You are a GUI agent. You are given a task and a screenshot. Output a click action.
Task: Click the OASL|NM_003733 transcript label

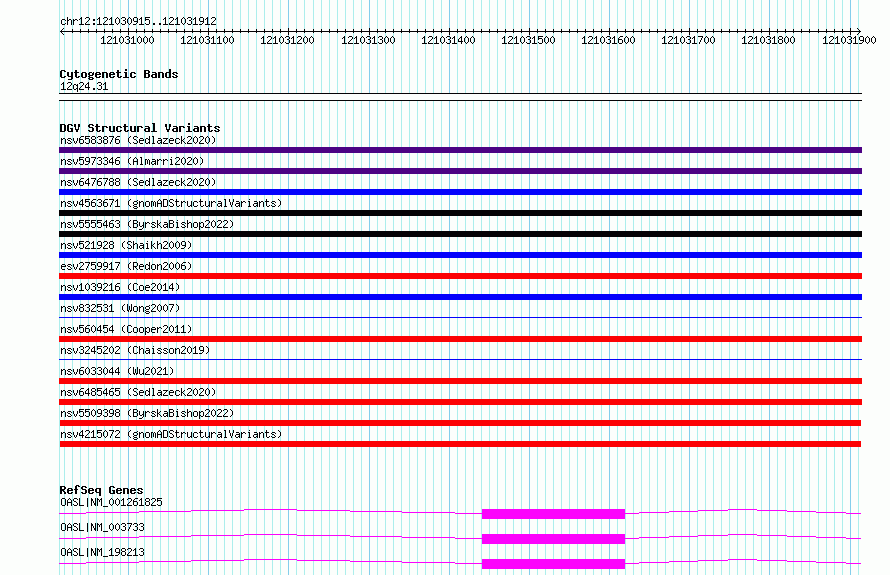(x=102, y=527)
